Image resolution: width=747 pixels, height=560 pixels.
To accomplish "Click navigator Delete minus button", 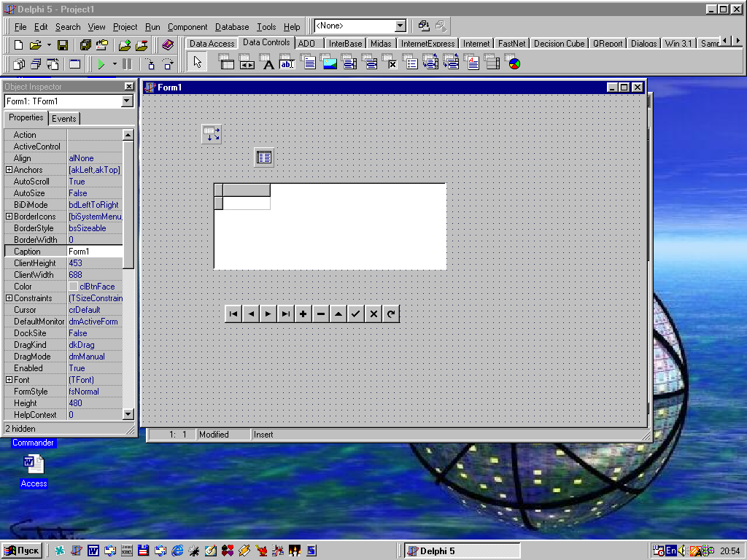I will coord(321,314).
